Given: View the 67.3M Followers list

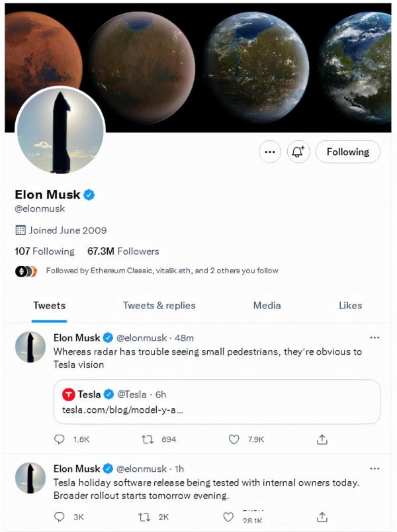Looking at the screenshot, I should tap(123, 251).
